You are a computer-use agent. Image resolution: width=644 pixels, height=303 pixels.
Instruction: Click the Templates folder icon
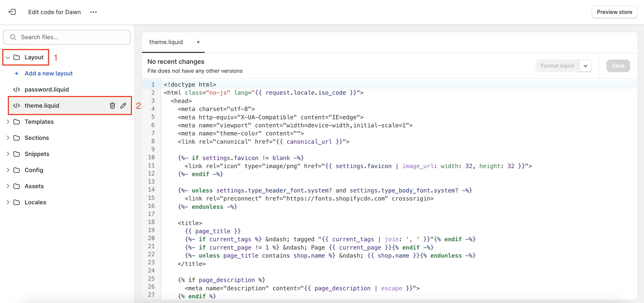17,122
